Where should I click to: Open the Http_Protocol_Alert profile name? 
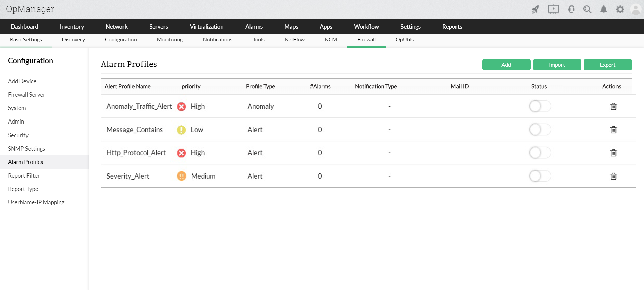136,153
